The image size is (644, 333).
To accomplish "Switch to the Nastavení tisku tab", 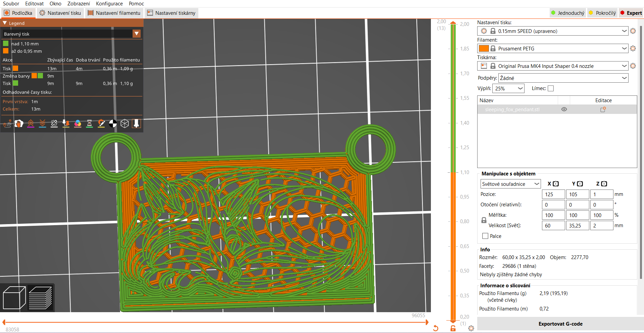I will point(60,13).
